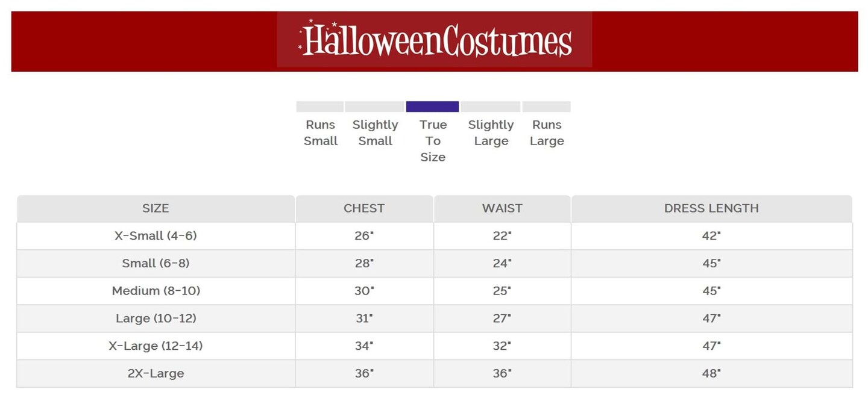Select the Small (6-8) size row
The width and height of the screenshot is (868, 404).
[156, 264]
